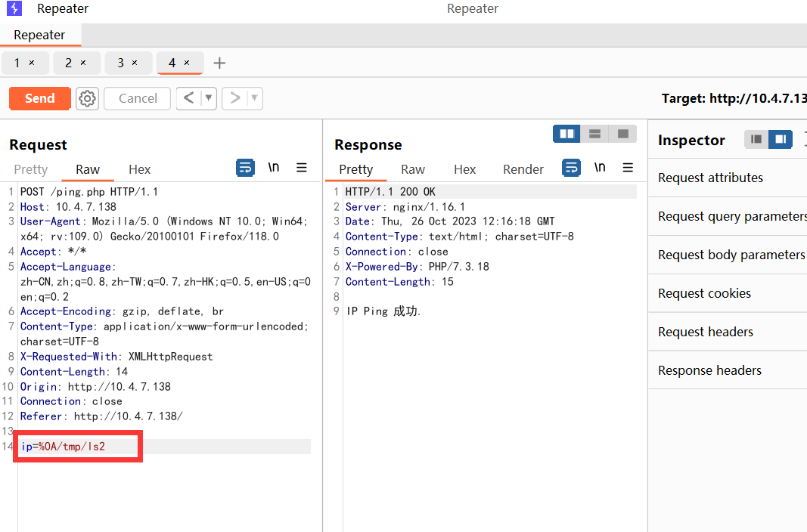Screen dimensions: 807x532
Task: Dock Inspector panel to the left icon
Action: coord(756,139)
